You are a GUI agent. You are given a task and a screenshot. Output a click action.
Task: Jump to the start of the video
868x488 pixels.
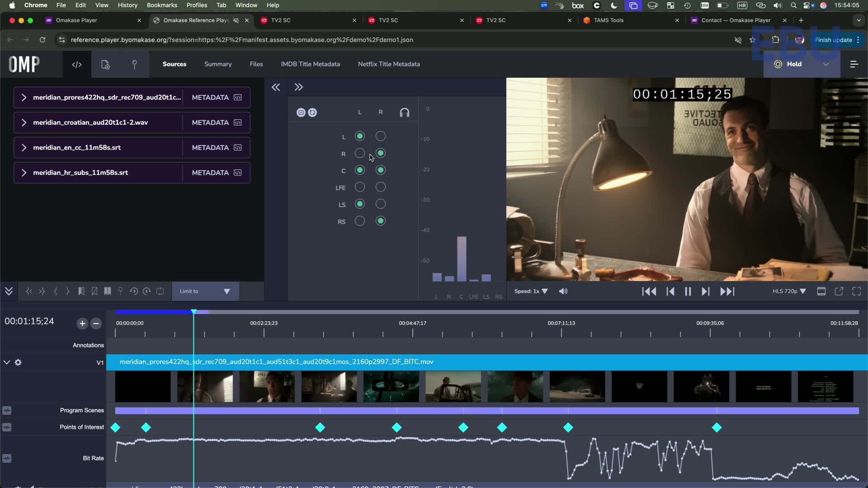(x=649, y=291)
